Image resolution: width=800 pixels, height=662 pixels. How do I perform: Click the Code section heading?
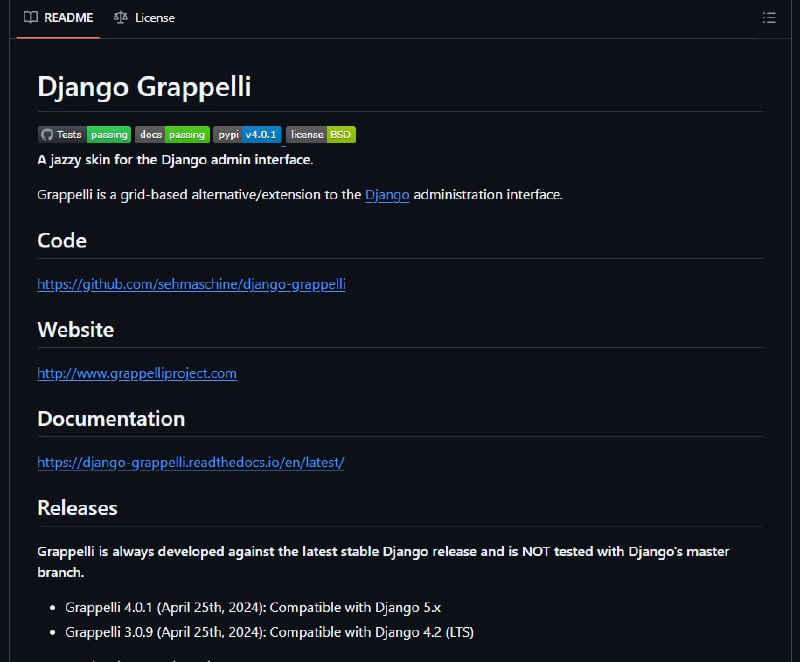tap(62, 240)
